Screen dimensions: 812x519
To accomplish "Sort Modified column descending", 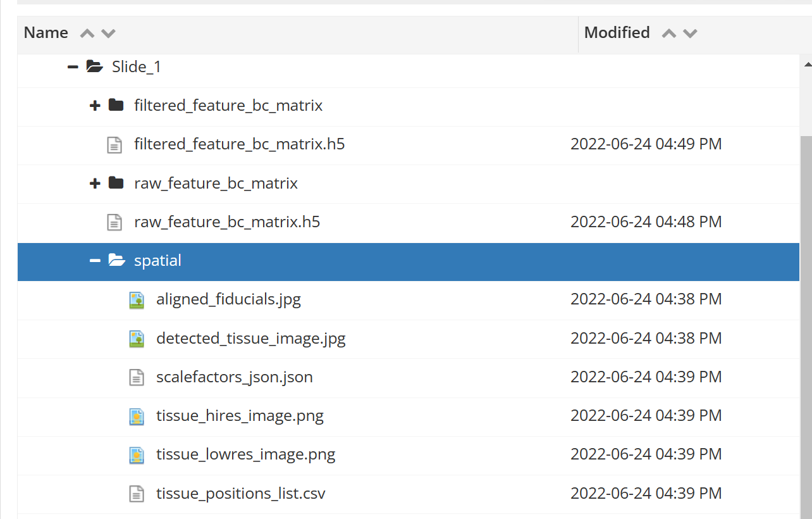I will click(690, 34).
